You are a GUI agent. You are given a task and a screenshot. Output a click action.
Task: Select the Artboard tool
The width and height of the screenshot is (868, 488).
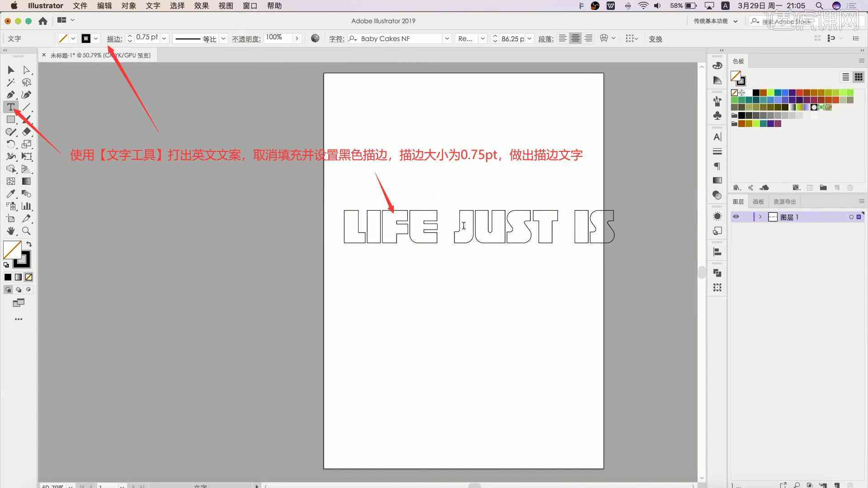11,219
